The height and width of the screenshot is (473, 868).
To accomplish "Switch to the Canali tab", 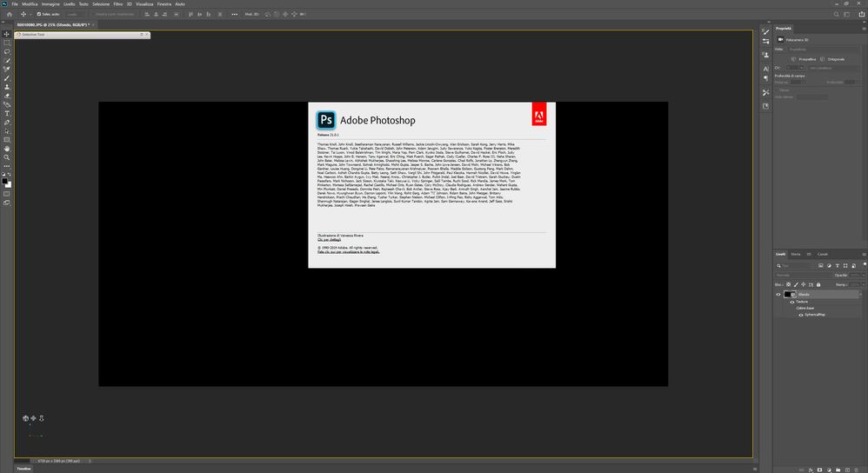I will pos(823,255).
